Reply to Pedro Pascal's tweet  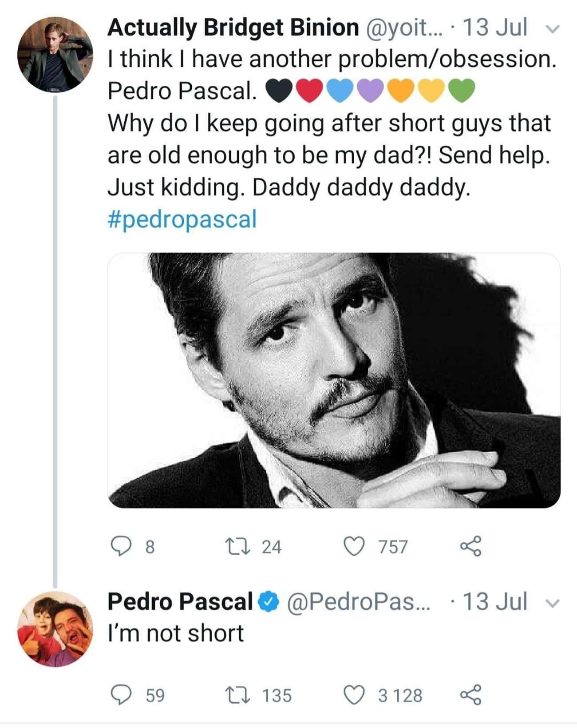(x=119, y=695)
